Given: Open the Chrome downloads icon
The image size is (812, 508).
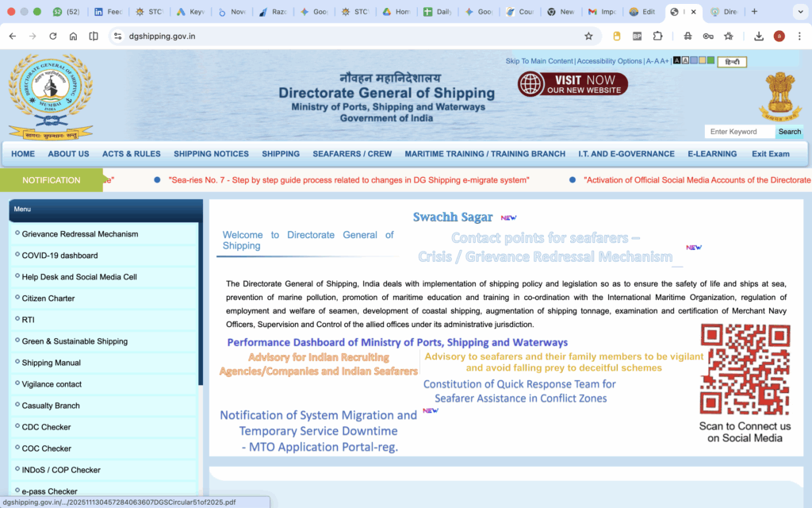Looking at the screenshot, I should coord(759,36).
